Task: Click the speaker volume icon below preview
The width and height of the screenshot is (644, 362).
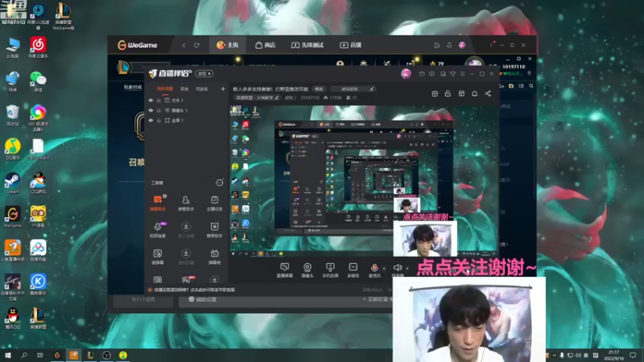Action: [397, 268]
